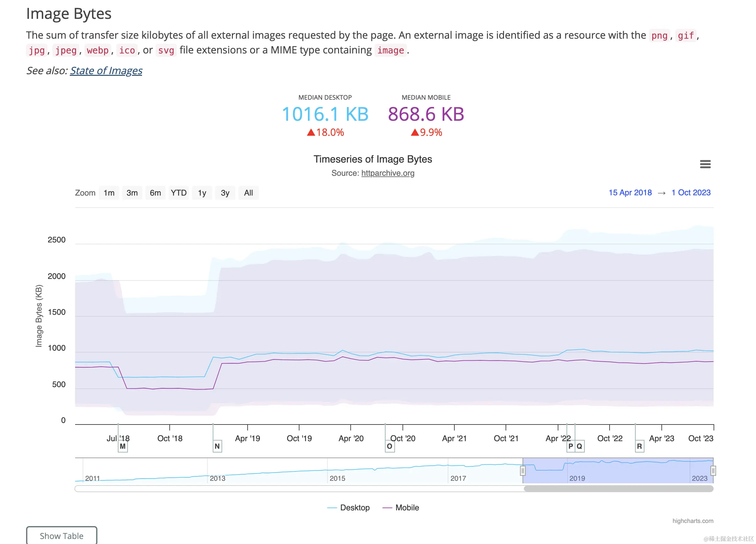Click the left navigator range handle

click(x=523, y=471)
